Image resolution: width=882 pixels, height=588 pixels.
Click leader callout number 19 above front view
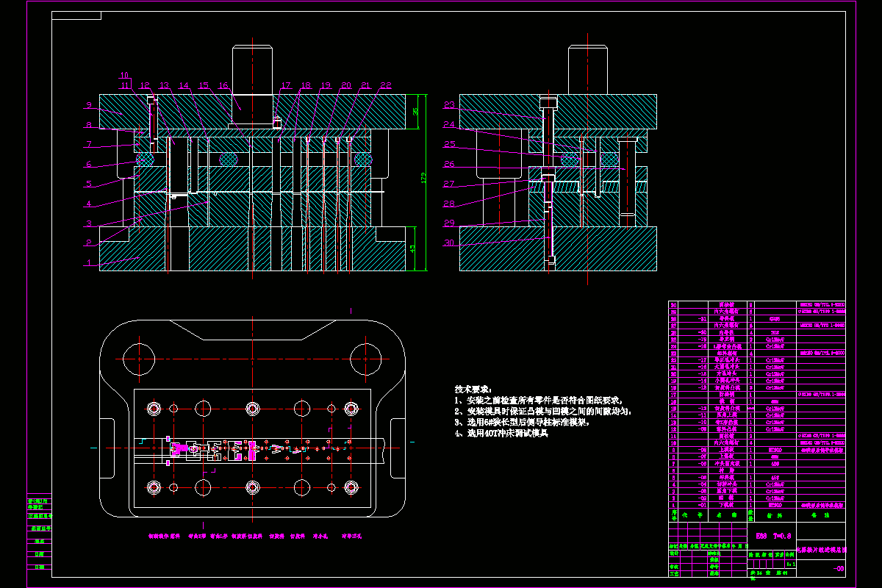click(x=326, y=86)
